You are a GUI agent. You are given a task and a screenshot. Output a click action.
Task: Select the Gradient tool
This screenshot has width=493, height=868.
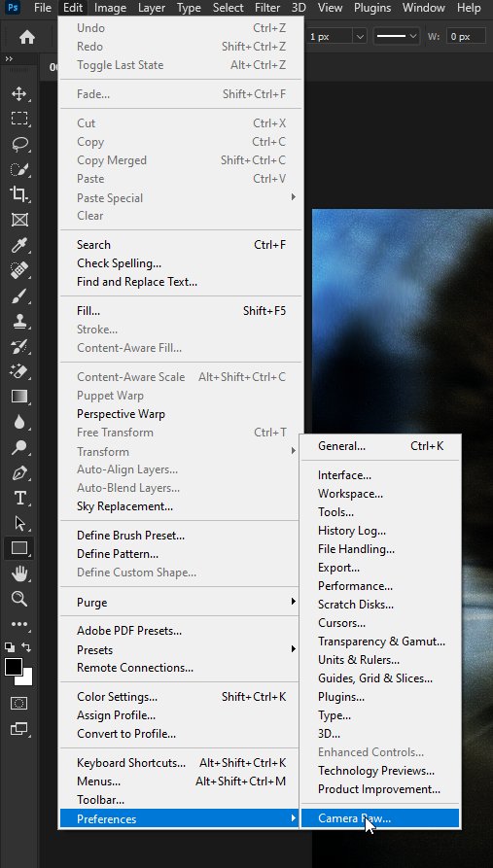(x=19, y=397)
